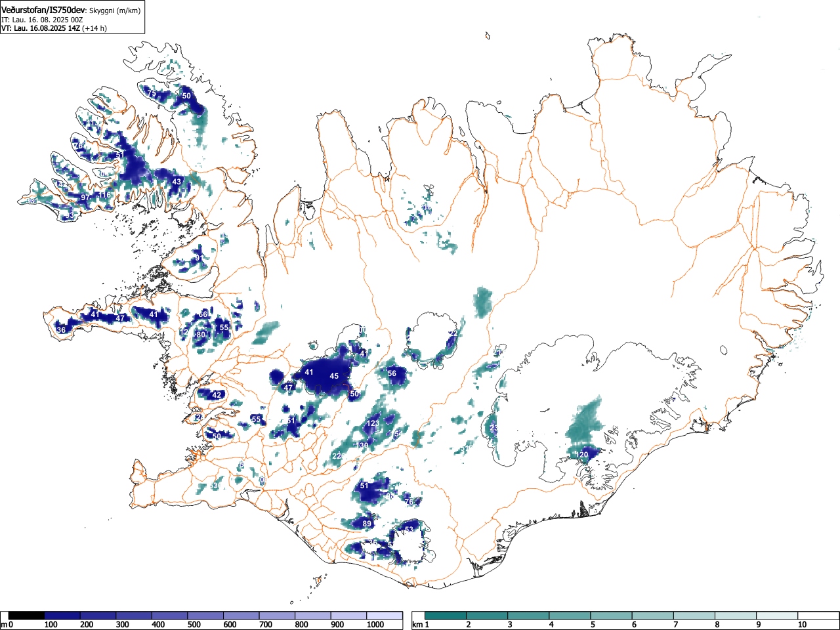The height and width of the screenshot is (630, 840).
Task: Click the visibility value '75' on the map
Action: pyautogui.click(x=152, y=94)
